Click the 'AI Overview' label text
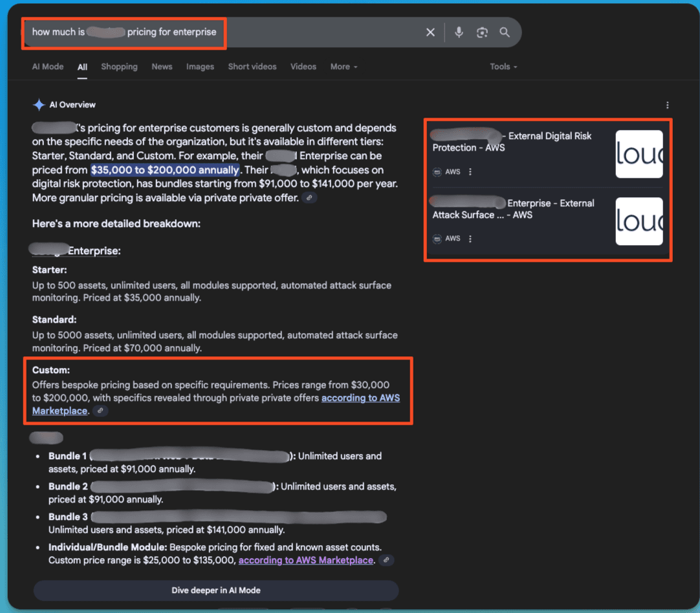700x613 pixels. (x=72, y=105)
